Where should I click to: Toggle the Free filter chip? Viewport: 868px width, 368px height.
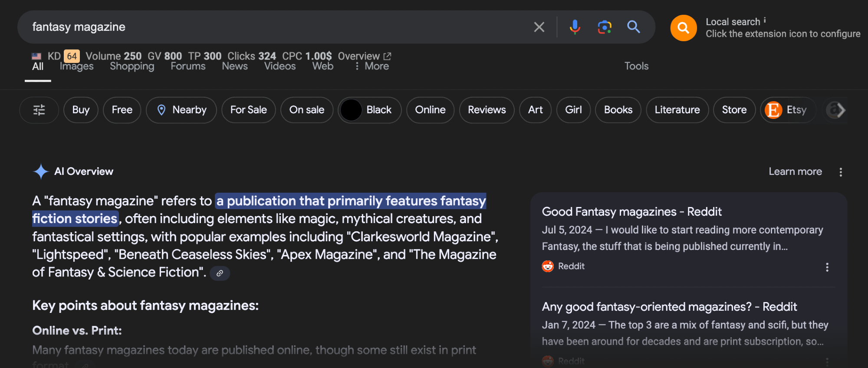tap(122, 110)
